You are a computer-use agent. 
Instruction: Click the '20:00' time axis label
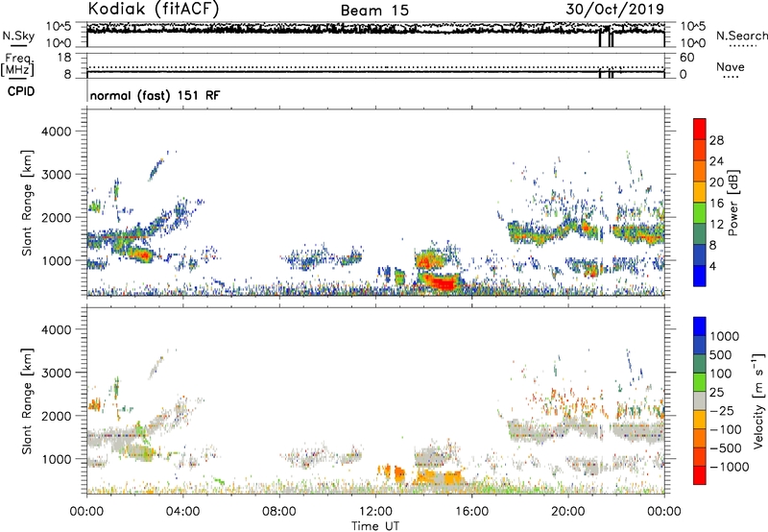(x=567, y=512)
